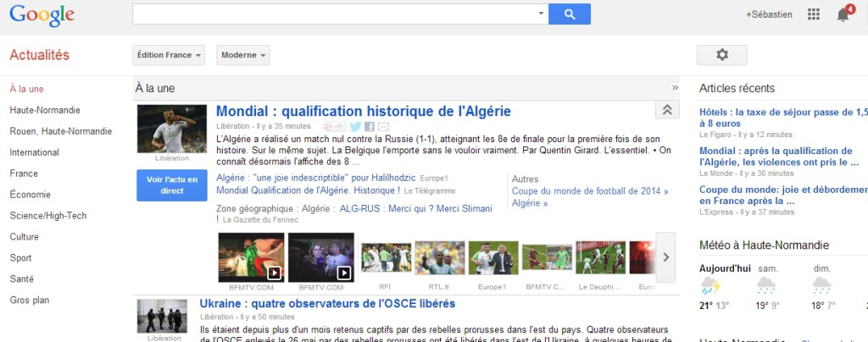Select À la une in sidebar

point(26,89)
